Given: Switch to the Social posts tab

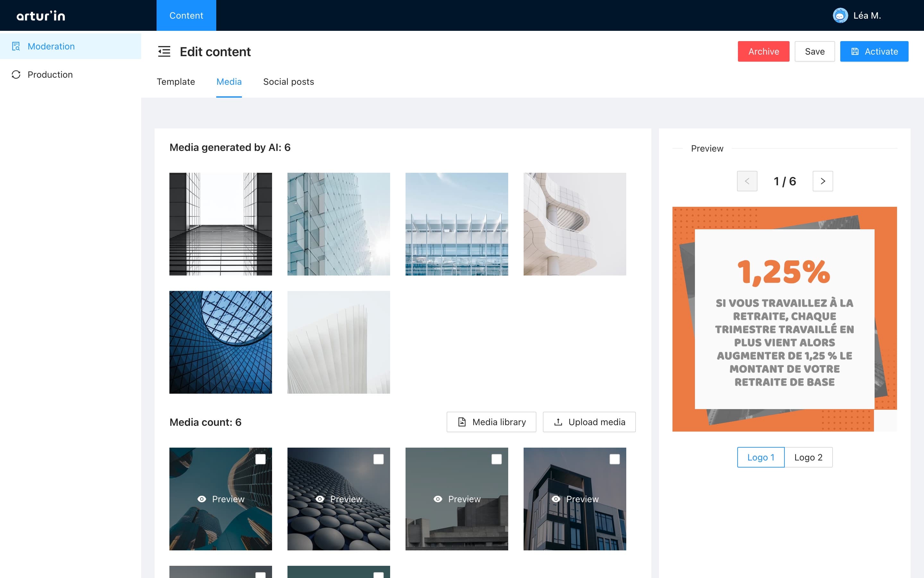Looking at the screenshot, I should pos(289,82).
